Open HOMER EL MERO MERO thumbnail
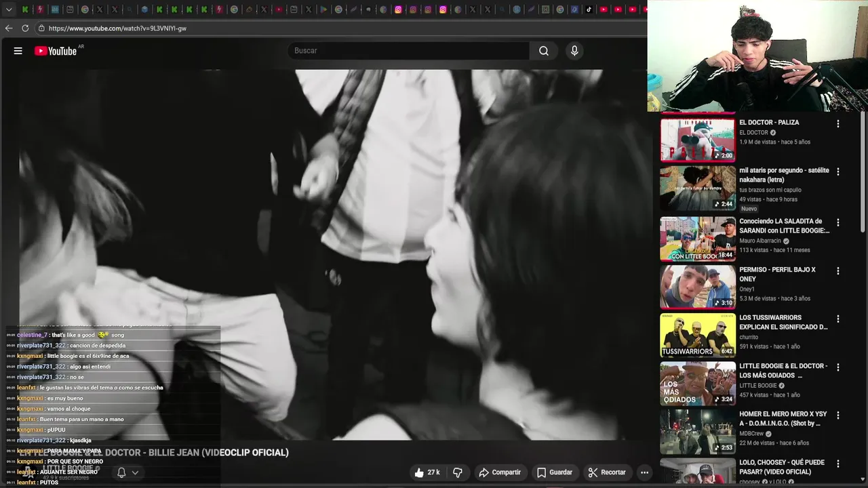868x488 pixels. click(698, 432)
